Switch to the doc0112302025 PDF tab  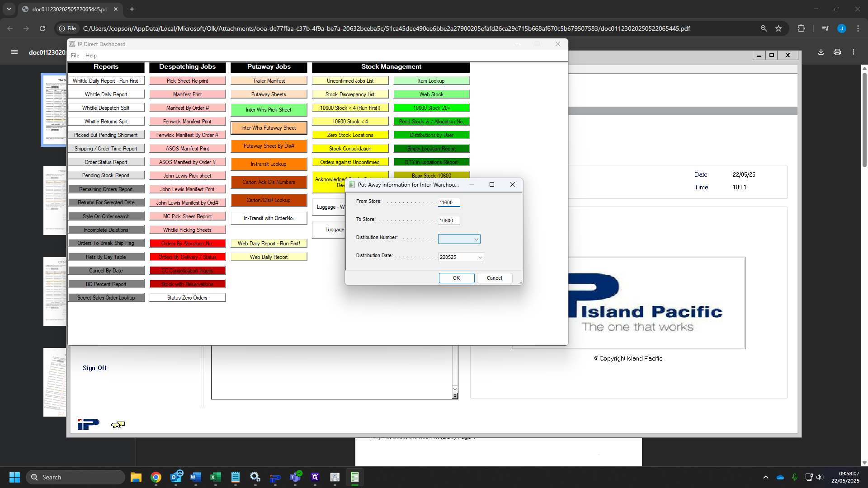[70, 9]
